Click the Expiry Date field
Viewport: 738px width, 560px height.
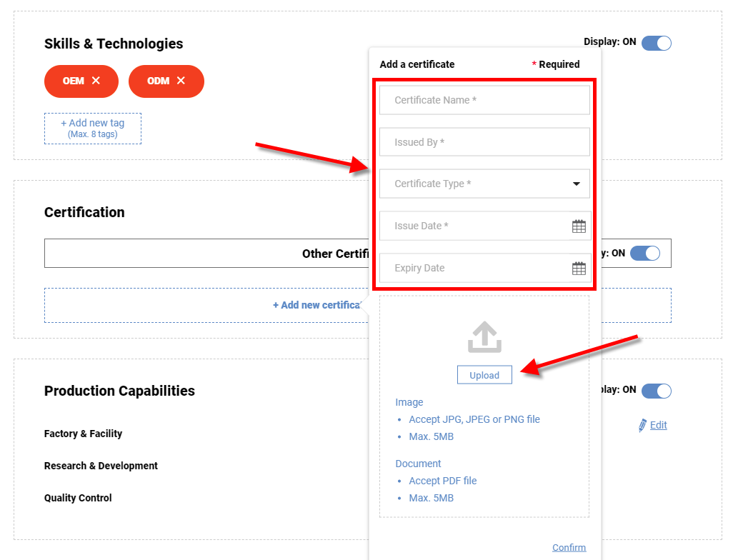(x=474, y=268)
